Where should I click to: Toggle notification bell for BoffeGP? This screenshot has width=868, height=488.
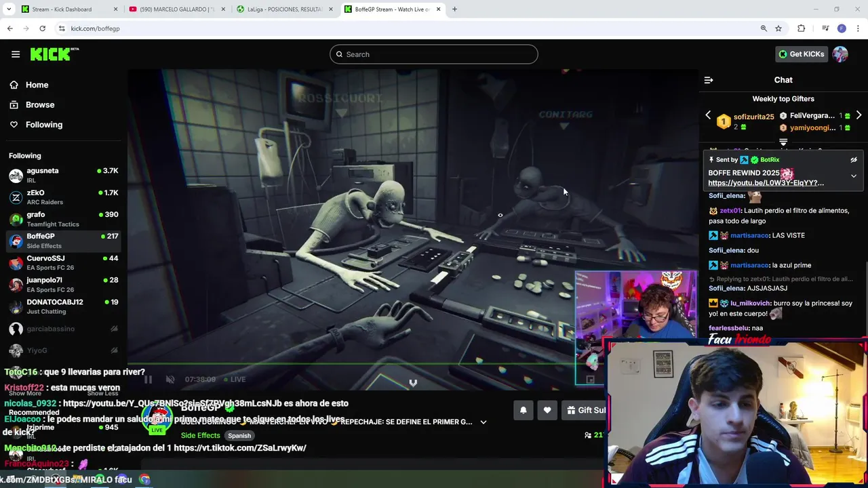(x=524, y=410)
